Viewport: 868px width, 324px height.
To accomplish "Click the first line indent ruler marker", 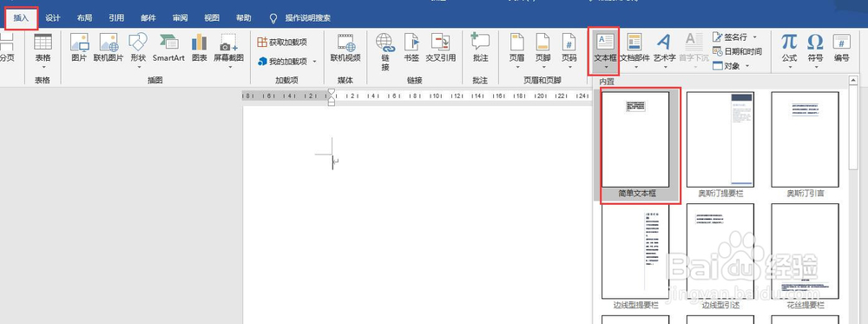I will coord(331,92).
